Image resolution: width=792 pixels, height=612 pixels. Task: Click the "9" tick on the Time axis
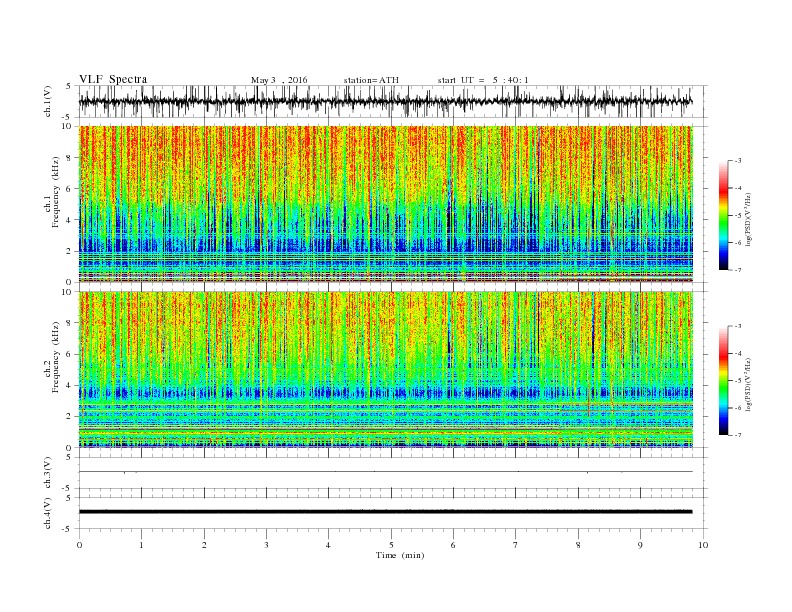pyautogui.click(x=640, y=545)
